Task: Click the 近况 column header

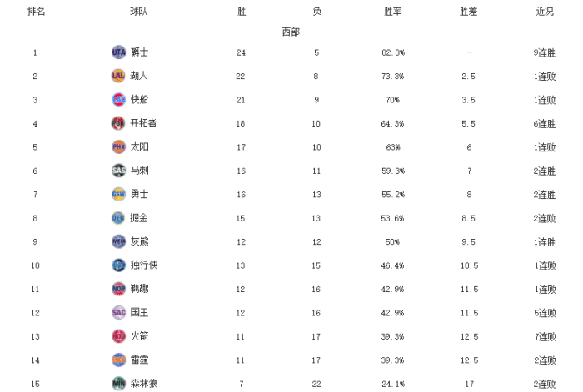Action: coord(545,12)
